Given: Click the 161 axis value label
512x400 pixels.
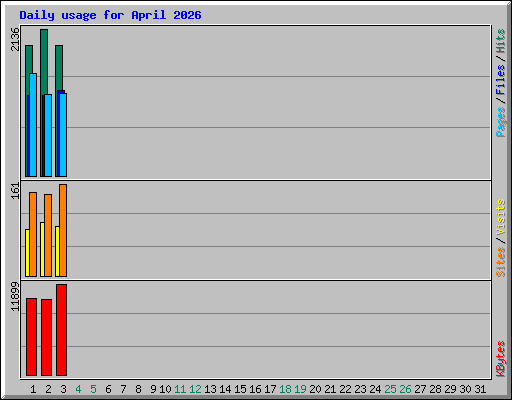Looking at the screenshot, I should [15, 191].
